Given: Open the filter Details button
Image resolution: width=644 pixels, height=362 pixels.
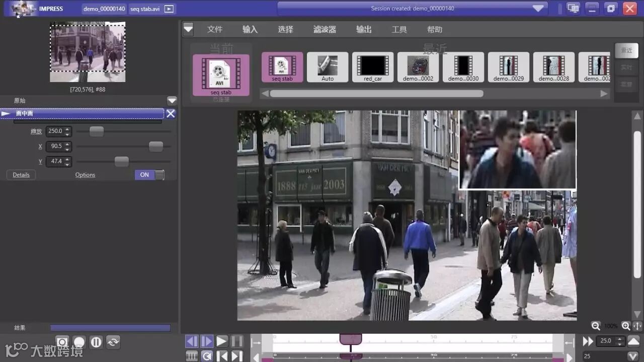Looking at the screenshot, I should (21, 175).
